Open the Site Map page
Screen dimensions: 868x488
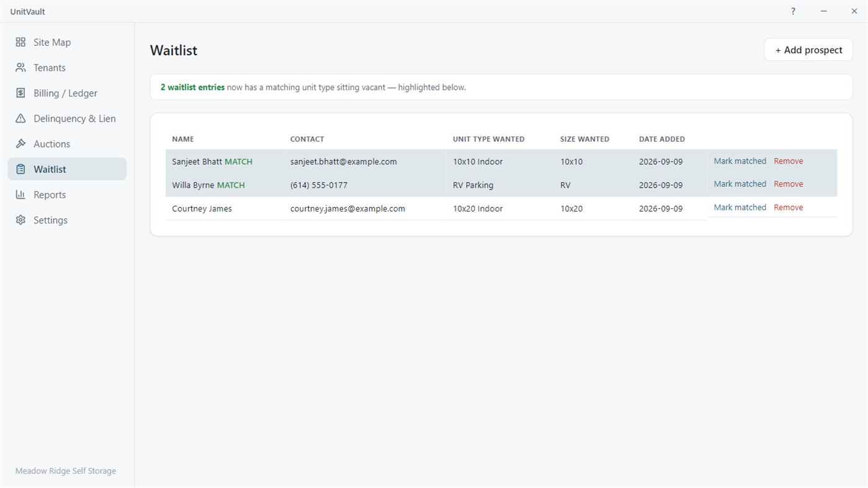(67, 42)
